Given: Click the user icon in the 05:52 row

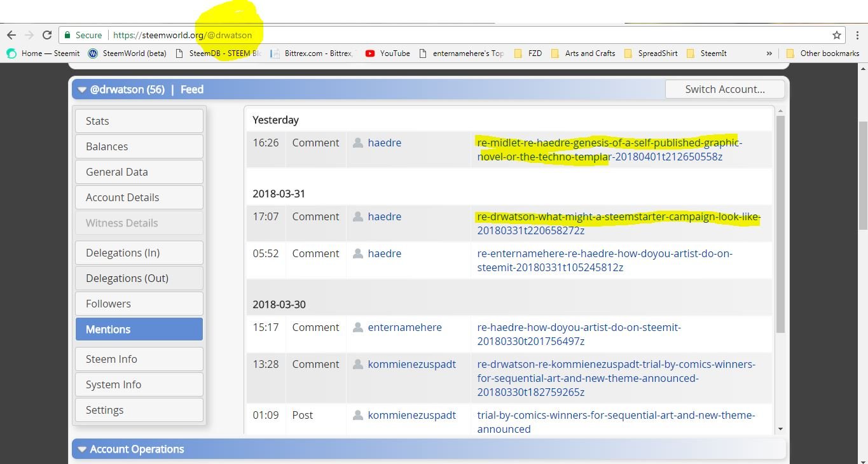Looking at the screenshot, I should coord(358,253).
